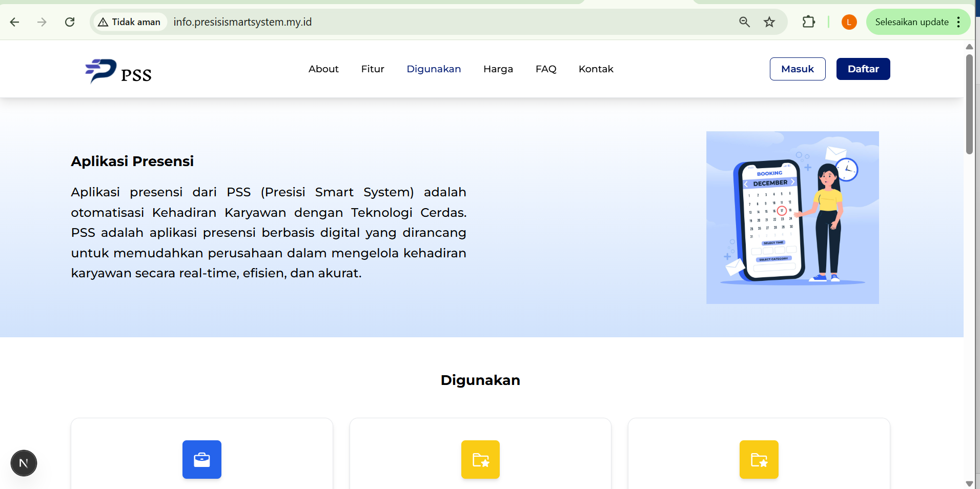Reload the page with the refresh icon
Screen dimensions: 980x489
(x=70, y=22)
